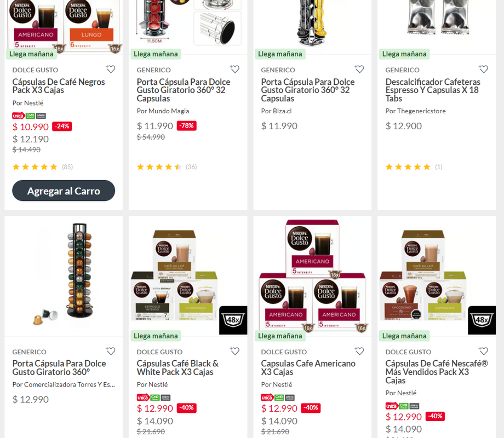Save Descalcificador Cafeteras to wishlist
Viewport: 504px width, 438px height.
click(x=483, y=69)
